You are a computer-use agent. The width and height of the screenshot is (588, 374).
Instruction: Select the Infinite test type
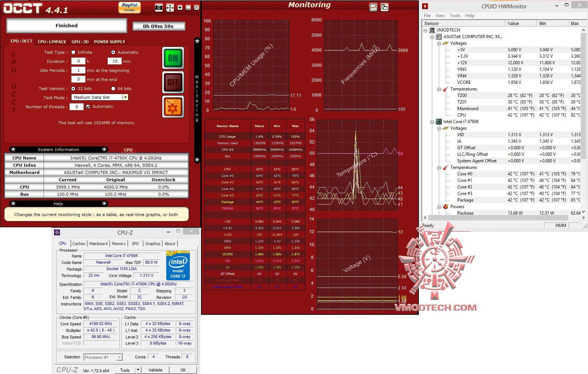[73, 52]
